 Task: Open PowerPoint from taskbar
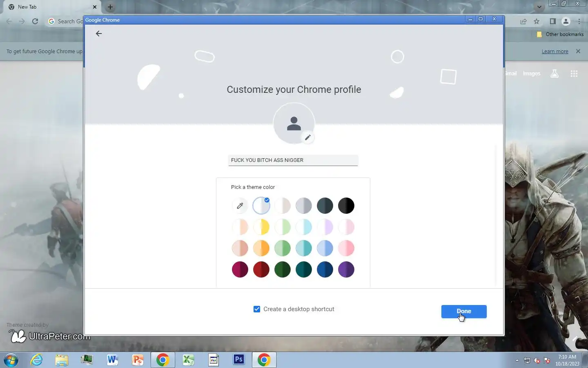pos(138,360)
